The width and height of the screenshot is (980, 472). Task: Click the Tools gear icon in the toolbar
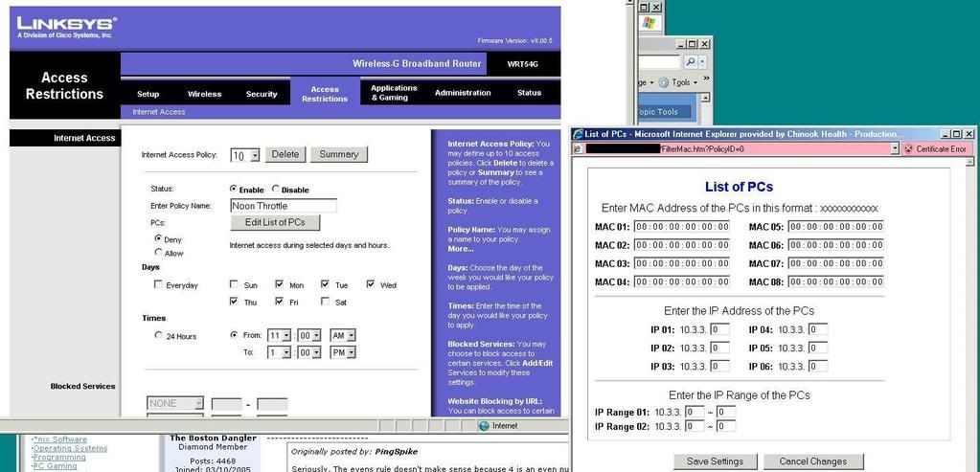tap(664, 82)
